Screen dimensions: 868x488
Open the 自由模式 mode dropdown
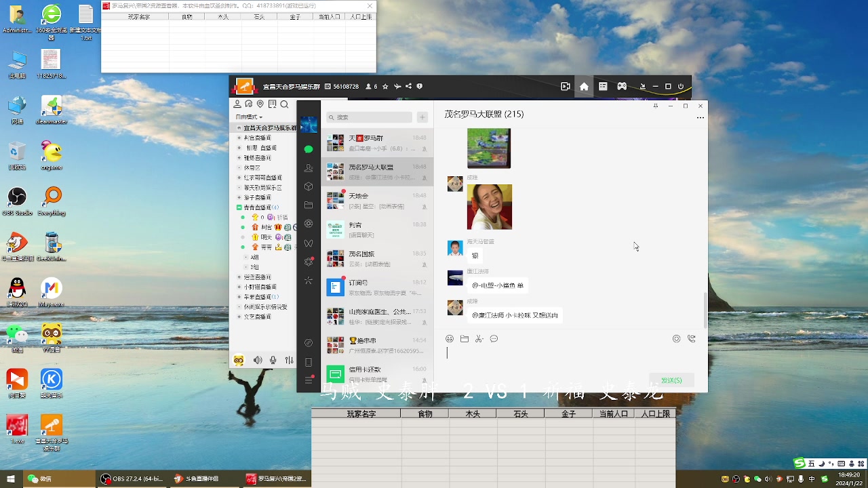[249, 117]
